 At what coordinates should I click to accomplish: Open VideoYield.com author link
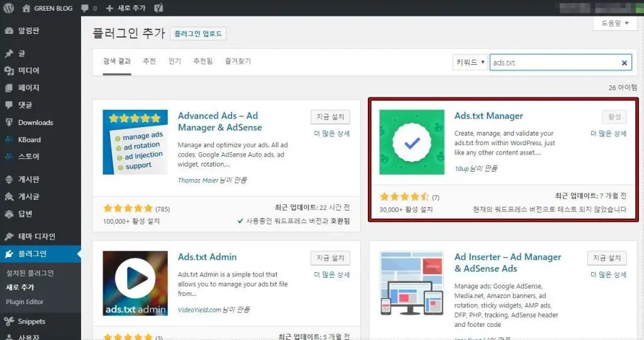tap(199, 310)
